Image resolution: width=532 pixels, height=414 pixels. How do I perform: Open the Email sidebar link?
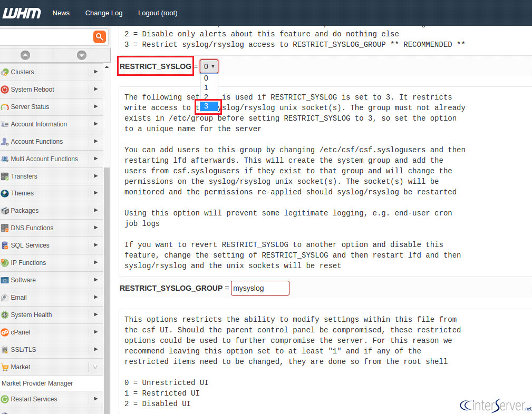[x=18, y=298]
